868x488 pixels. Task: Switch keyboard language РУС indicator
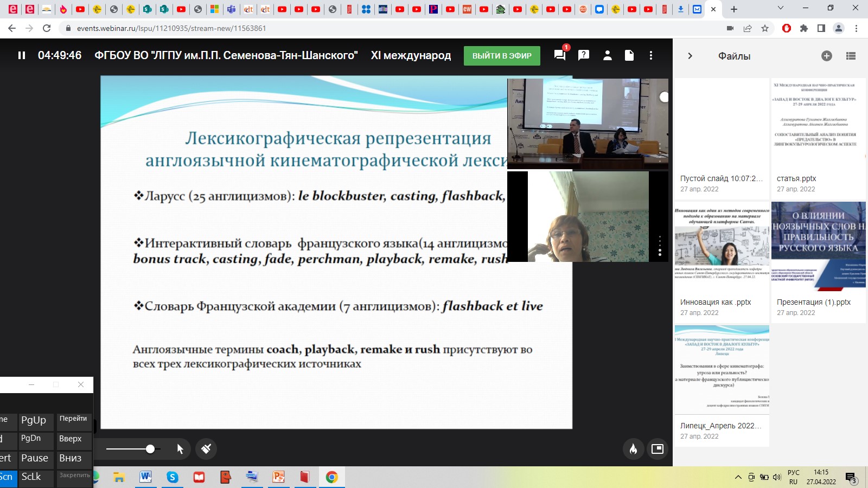click(x=794, y=477)
